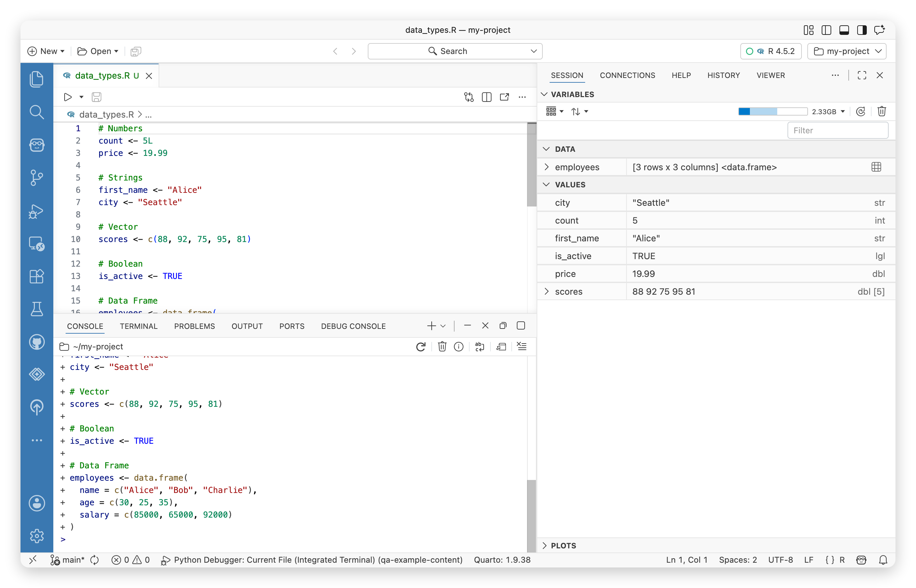Open the New file dropdown

coord(46,51)
